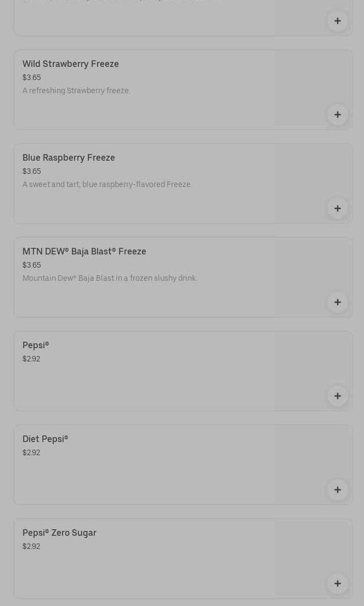Click the $3.65 price under Blue Raspberry Freeze
Screen dimensions: 364x606
coord(32,172)
